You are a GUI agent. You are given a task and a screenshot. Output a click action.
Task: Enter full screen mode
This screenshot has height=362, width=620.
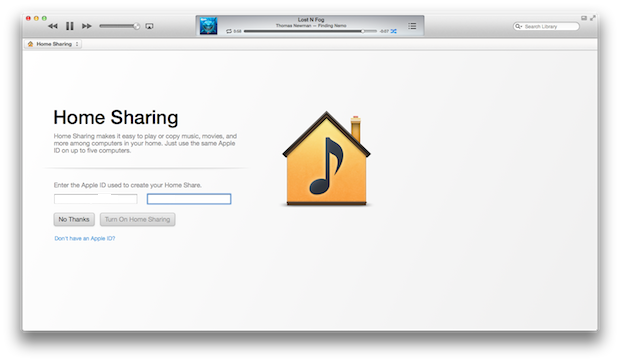(x=593, y=18)
